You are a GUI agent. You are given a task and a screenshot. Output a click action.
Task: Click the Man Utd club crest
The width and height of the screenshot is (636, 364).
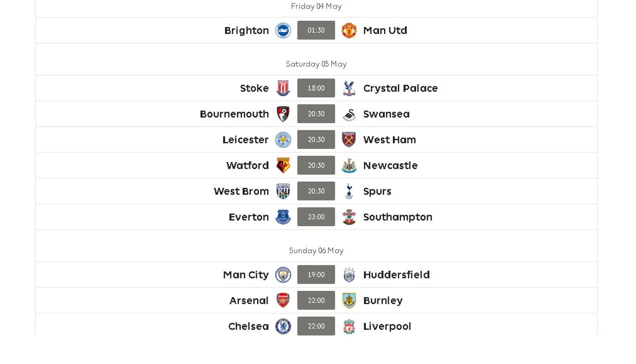[x=349, y=31]
